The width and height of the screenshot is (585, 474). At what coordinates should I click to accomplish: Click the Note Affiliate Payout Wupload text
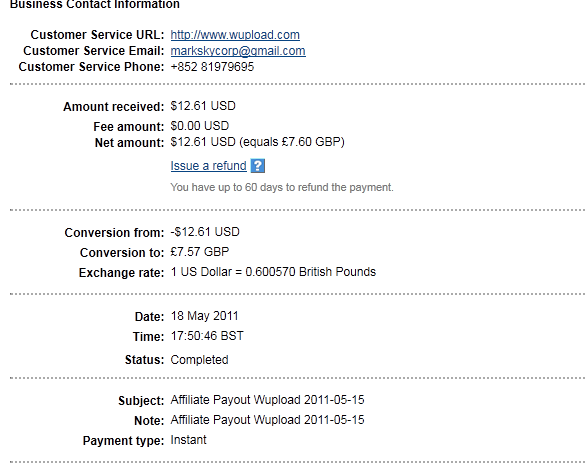(268, 420)
